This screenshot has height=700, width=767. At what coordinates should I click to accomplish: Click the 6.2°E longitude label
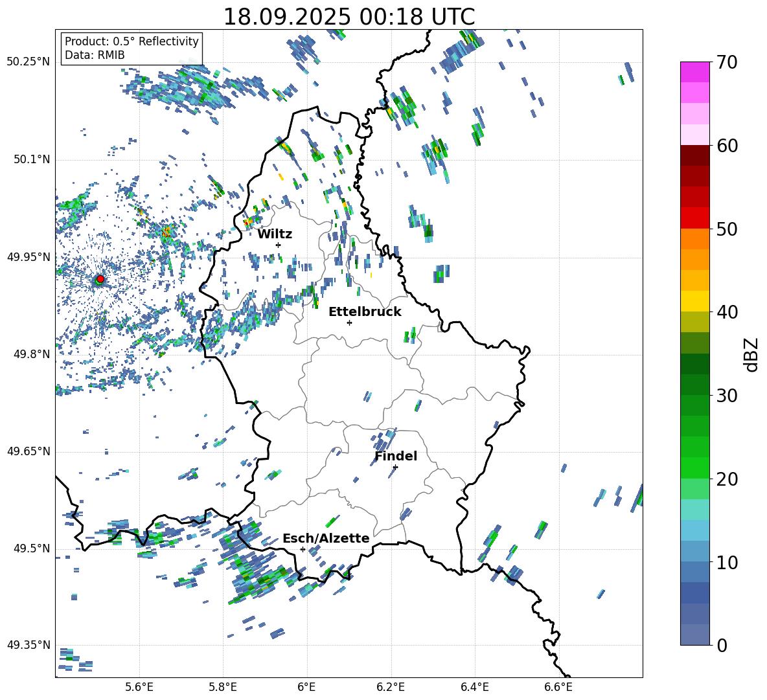391,688
